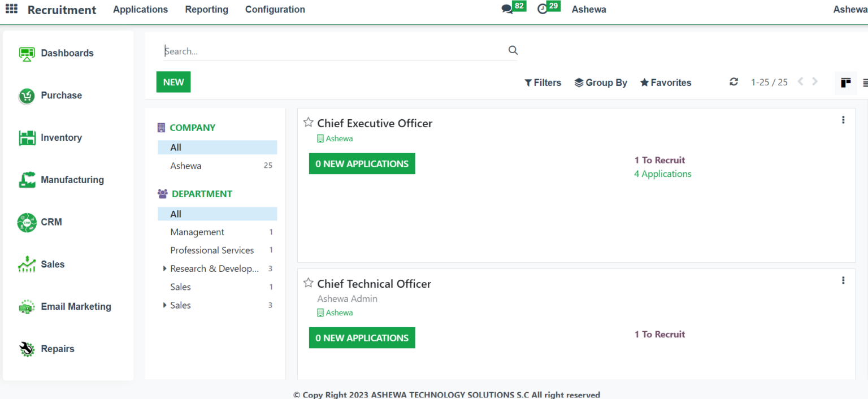
Task: Click 1 To Recruit on Chief Technical Officer
Action: click(660, 335)
